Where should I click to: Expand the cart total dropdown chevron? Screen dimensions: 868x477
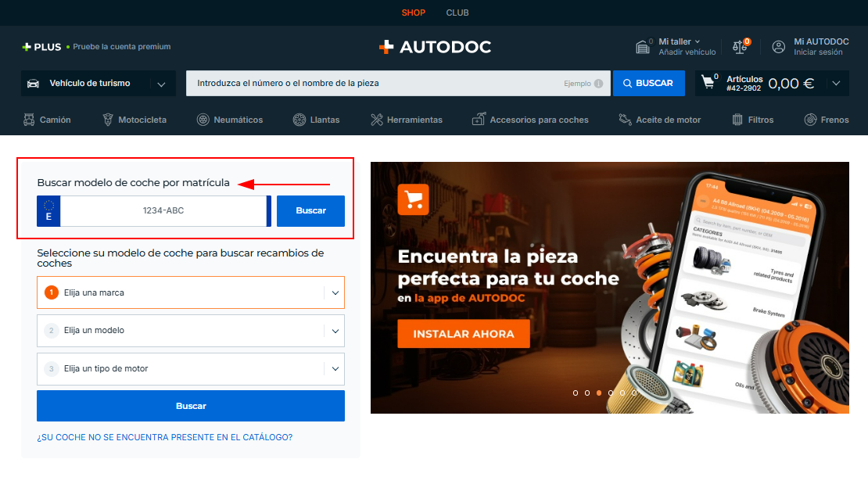coord(836,83)
